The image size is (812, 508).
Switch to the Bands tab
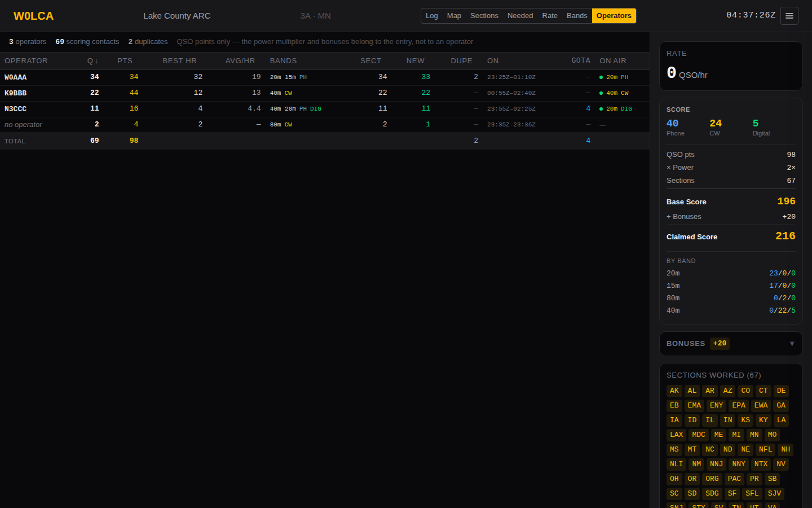(x=577, y=16)
